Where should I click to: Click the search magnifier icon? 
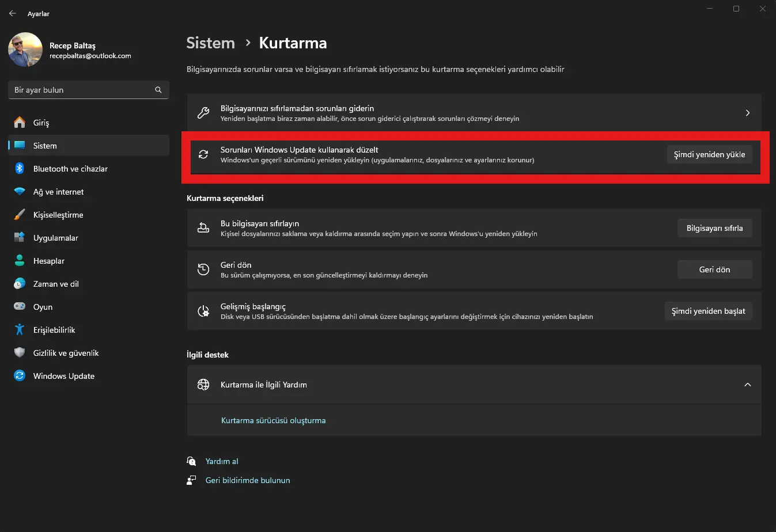[158, 90]
